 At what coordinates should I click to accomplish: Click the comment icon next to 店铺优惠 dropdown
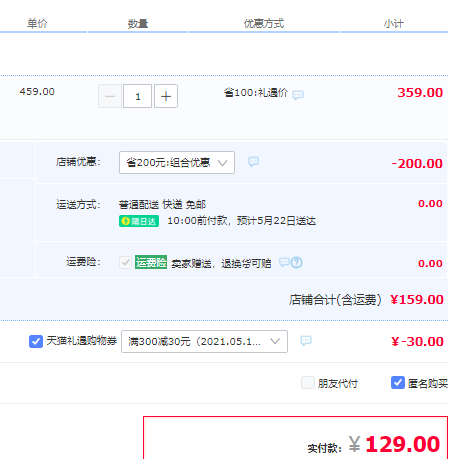253,162
